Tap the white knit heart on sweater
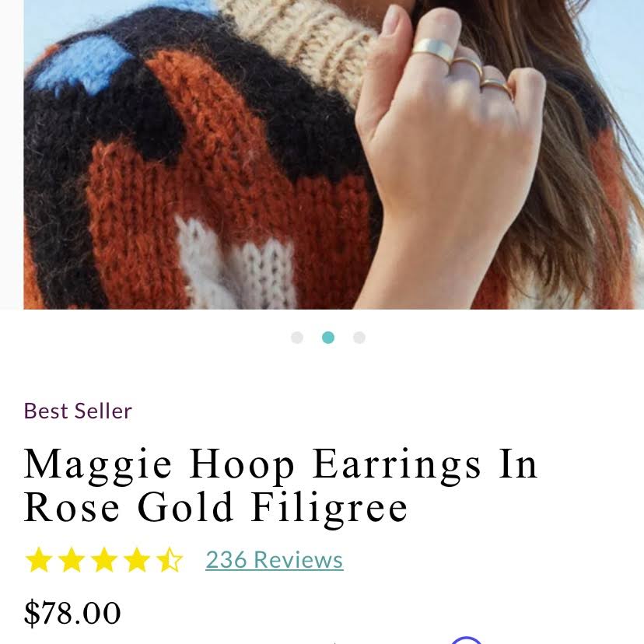644x644 pixels. pyautogui.click(x=237, y=263)
